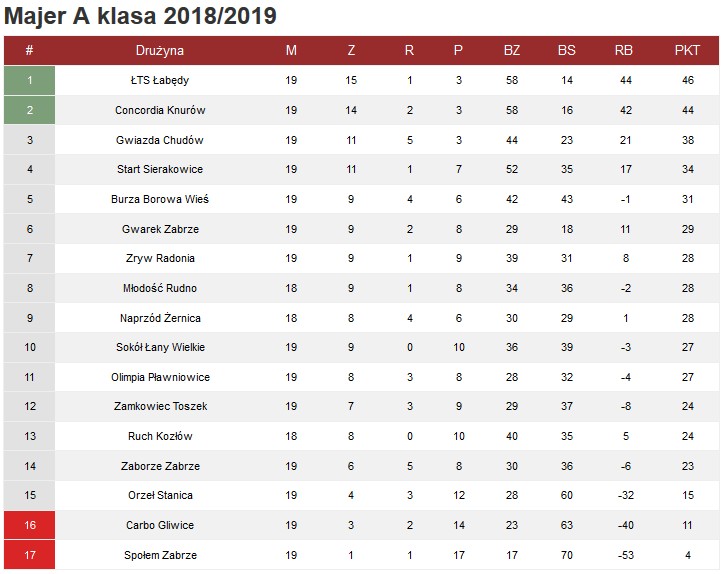This screenshot has width=725, height=574.
Task: Click Sokół Łany Wielkie in the table
Action: click(x=160, y=347)
